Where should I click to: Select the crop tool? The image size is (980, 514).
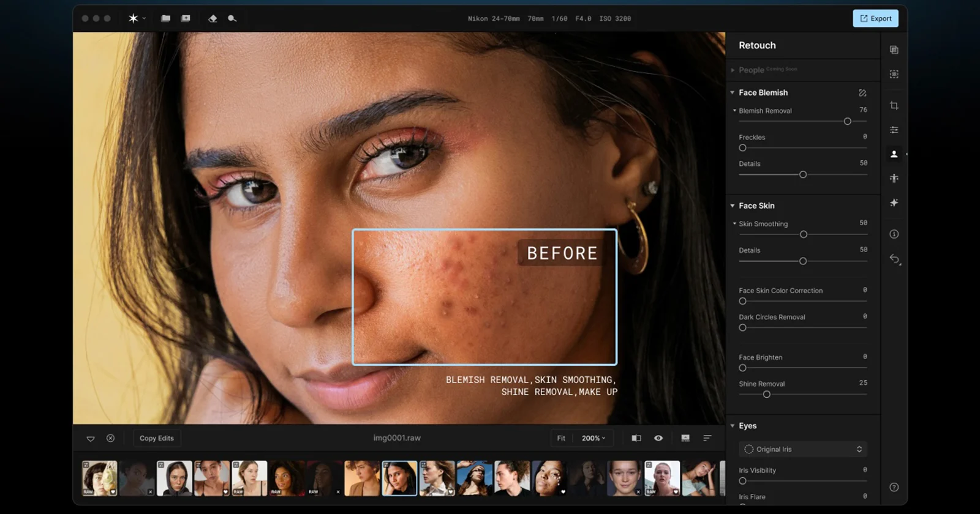pos(894,105)
